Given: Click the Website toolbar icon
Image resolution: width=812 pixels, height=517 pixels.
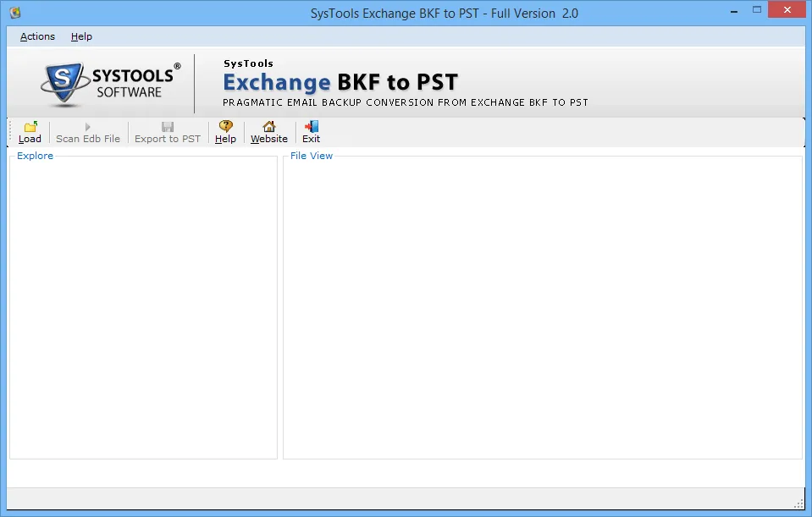Looking at the screenshot, I should click(x=268, y=131).
